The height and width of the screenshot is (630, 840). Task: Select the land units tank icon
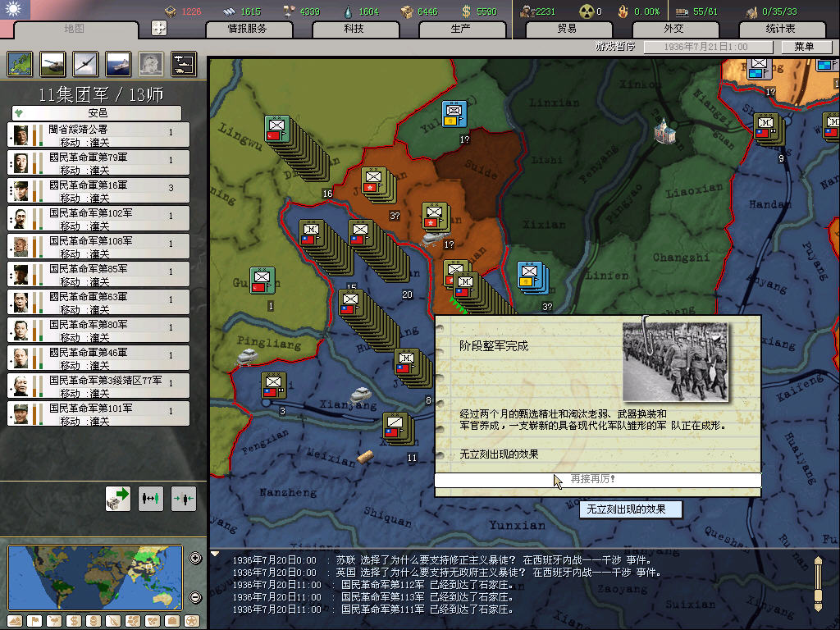point(52,63)
